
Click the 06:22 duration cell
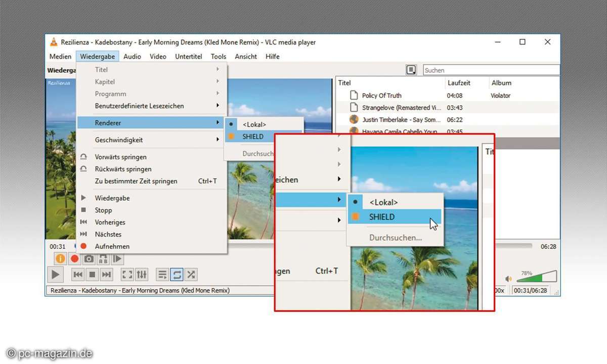point(455,119)
